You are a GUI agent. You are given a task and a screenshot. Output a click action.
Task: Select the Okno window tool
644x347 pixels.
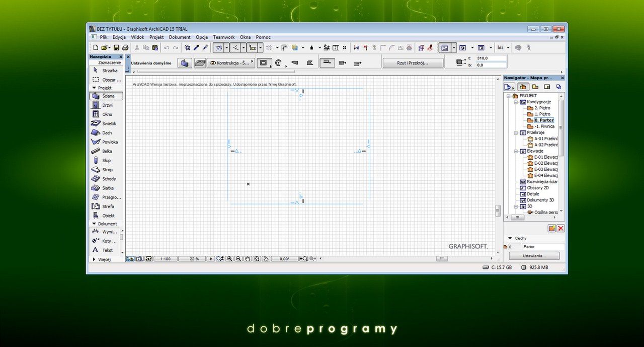pyautogui.click(x=106, y=114)
